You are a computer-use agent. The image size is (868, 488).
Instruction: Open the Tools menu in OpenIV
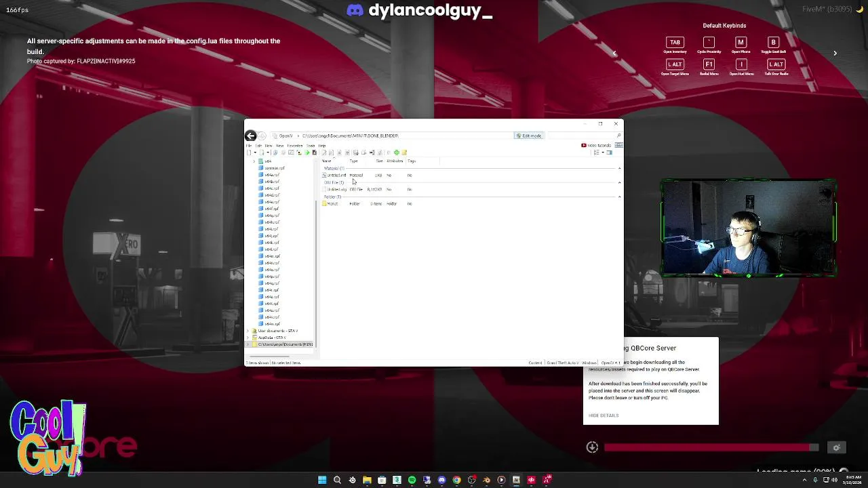[x=311, y=146]
